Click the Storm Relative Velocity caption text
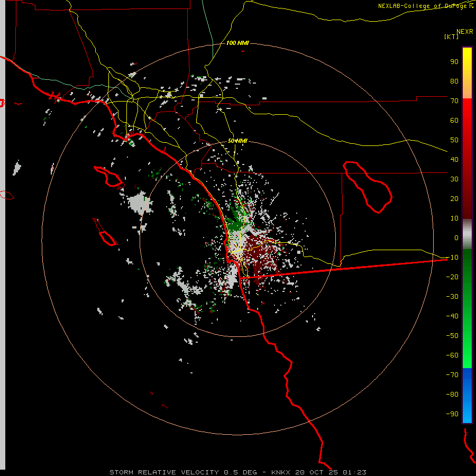 (237, 472)
